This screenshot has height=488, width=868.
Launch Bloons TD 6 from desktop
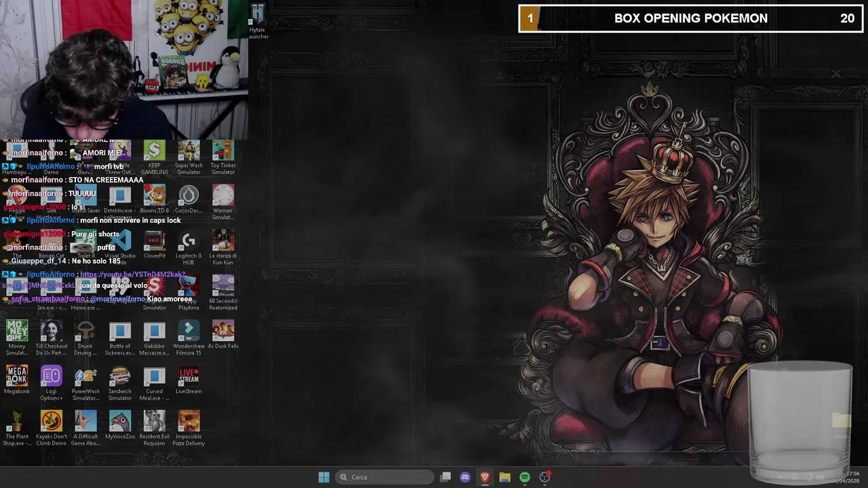155,199
